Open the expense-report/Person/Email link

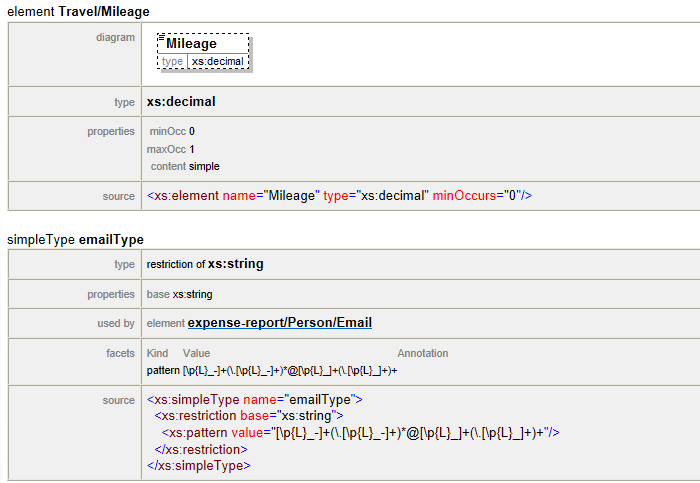(x=280, y=323)
